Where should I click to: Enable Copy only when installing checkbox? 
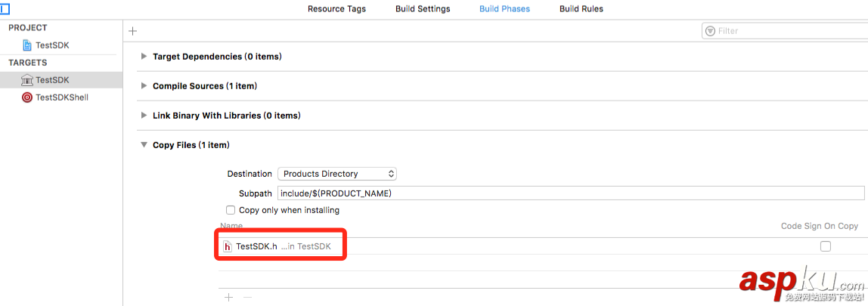(x=231, y=210)
